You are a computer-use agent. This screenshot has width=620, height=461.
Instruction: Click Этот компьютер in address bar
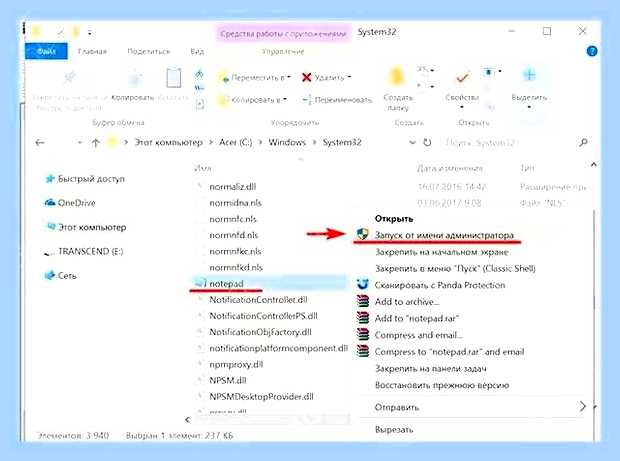pos(168,142)
